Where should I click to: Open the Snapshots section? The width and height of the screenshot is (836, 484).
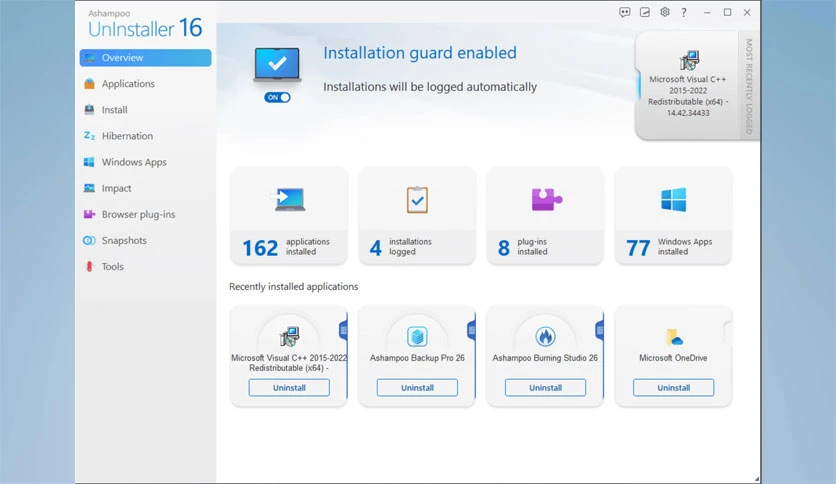click(124, 240)
